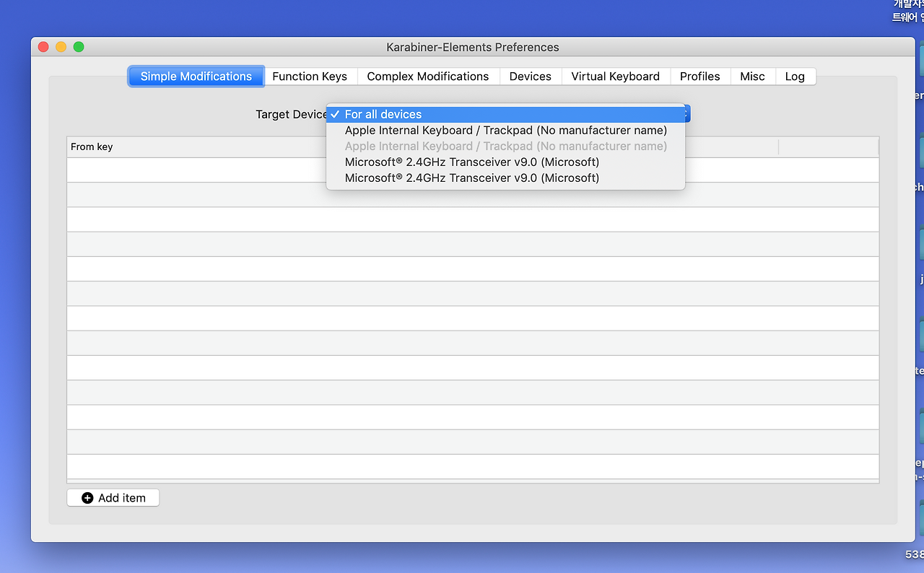Switch to the Profiles tab
Image resolution: width=924 pixels, height=573 pixels.
[700, 76]
